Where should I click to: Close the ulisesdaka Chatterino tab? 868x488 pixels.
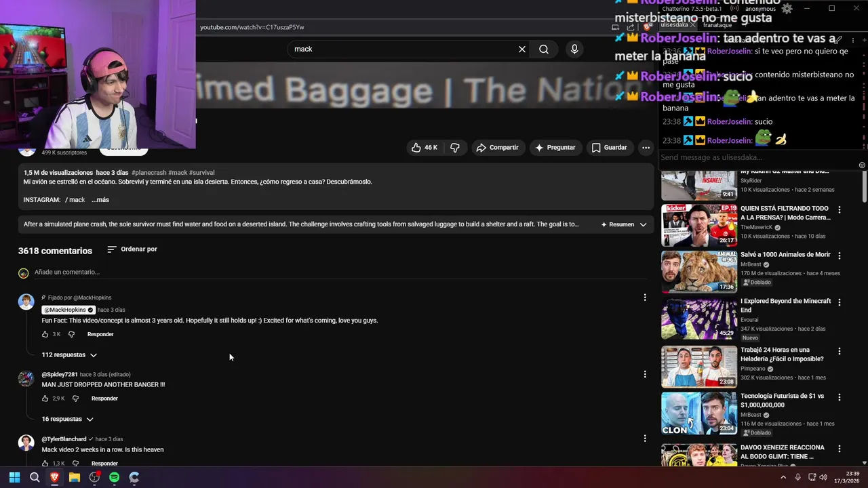(x=692, y=25)
